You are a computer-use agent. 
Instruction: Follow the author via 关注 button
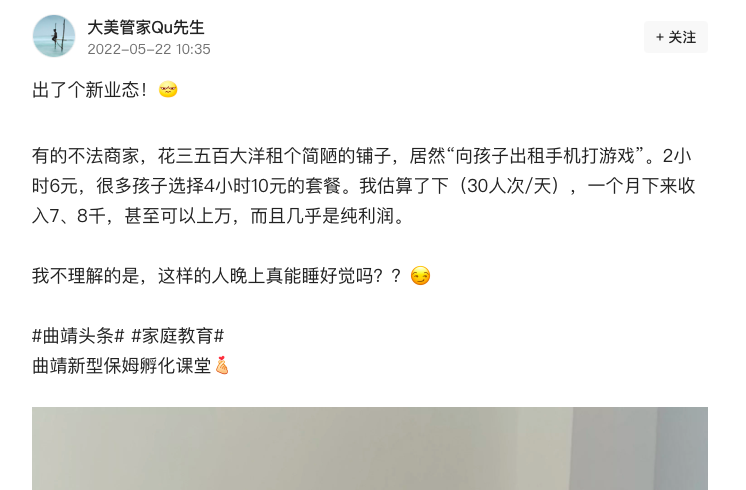click(x=676, y=37)
